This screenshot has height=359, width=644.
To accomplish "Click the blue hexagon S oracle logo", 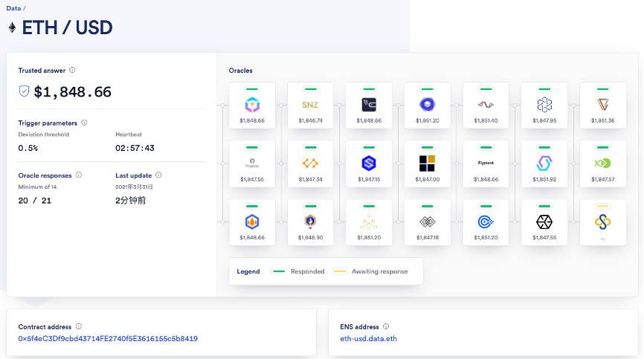I will 369,162.
